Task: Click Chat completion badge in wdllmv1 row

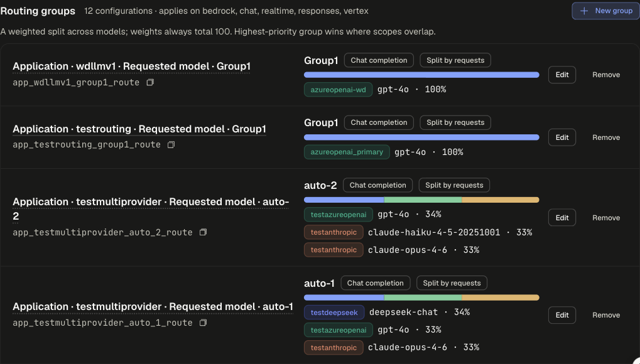Action: coord(379,60)
